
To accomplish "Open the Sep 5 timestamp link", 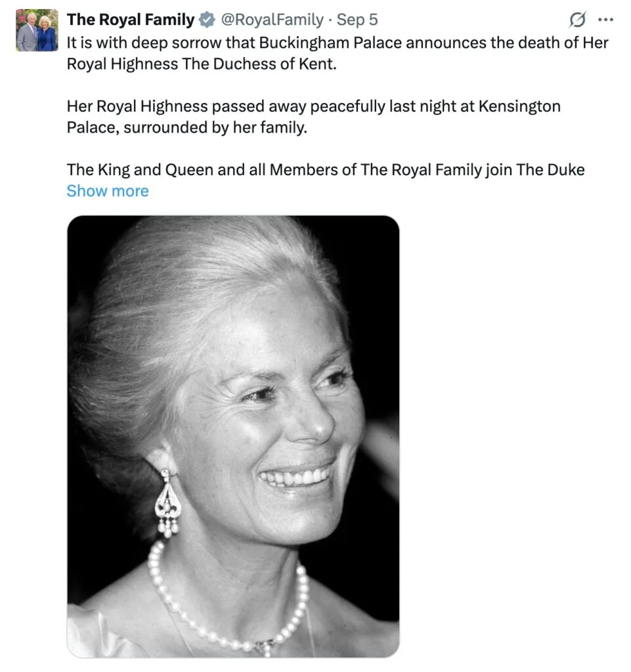I will [357, 20].
